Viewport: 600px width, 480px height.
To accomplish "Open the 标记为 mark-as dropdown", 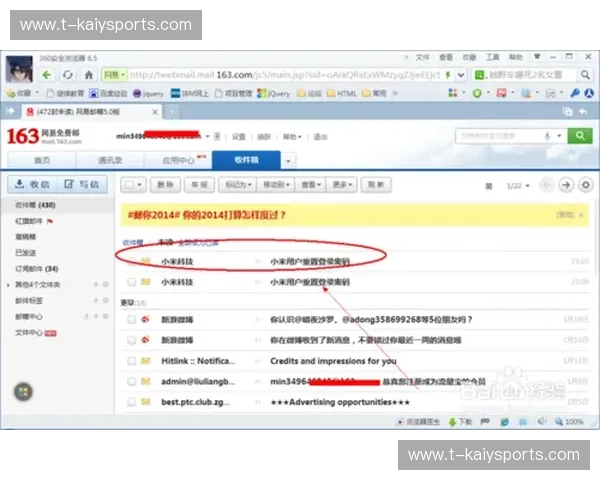I will click(238, 185).
